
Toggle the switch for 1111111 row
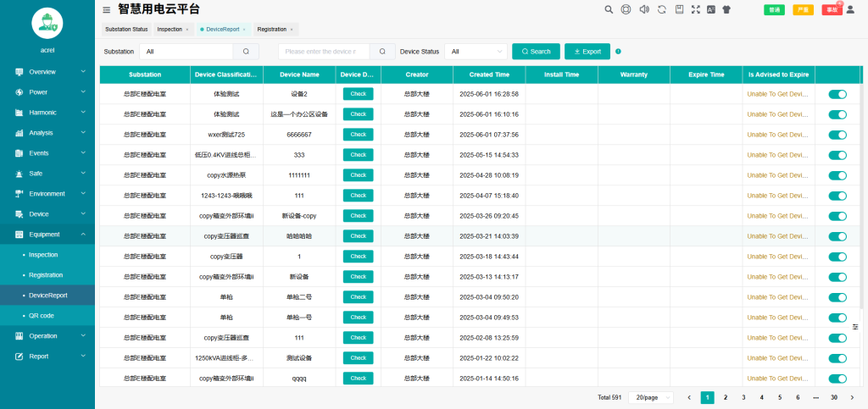click(837, 176)
